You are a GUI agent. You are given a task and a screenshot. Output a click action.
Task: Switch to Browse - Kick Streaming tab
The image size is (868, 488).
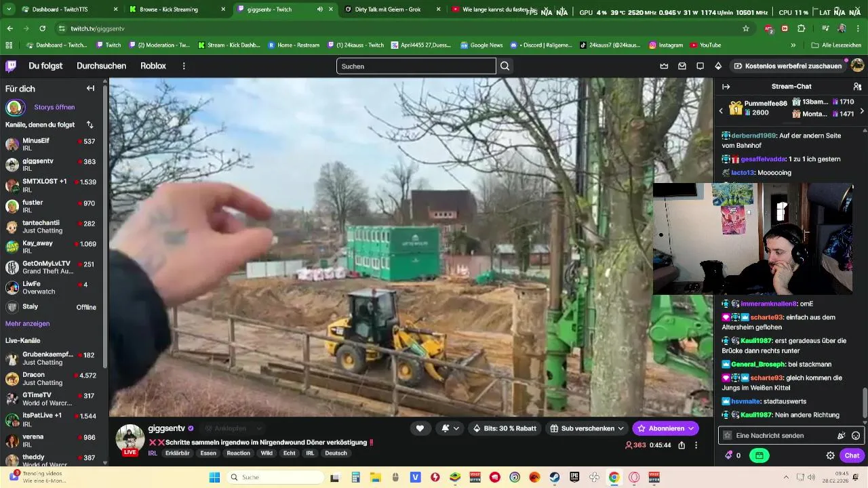[x=178, y=9]
